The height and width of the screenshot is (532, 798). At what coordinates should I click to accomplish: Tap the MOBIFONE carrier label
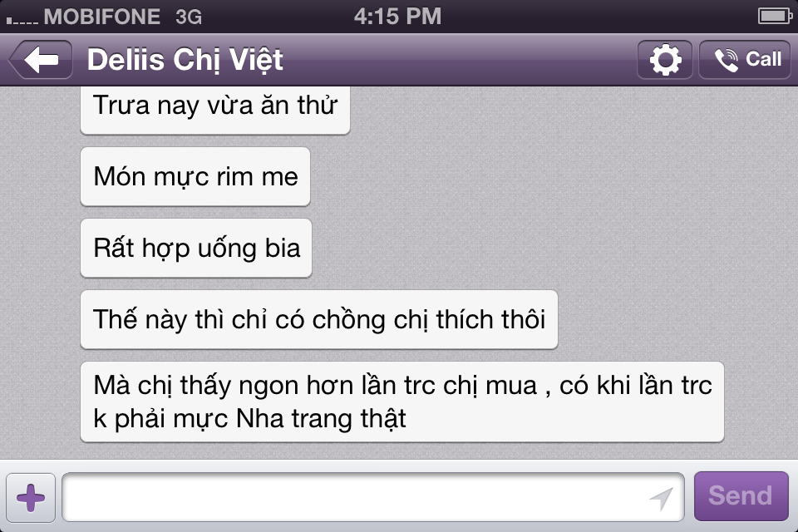point(101,17)
